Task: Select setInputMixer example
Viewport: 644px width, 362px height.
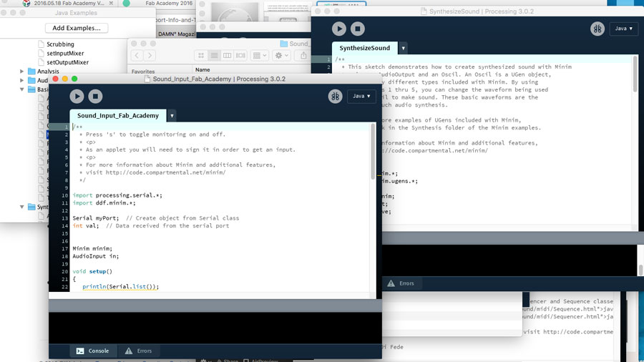Action: (65, 54)
